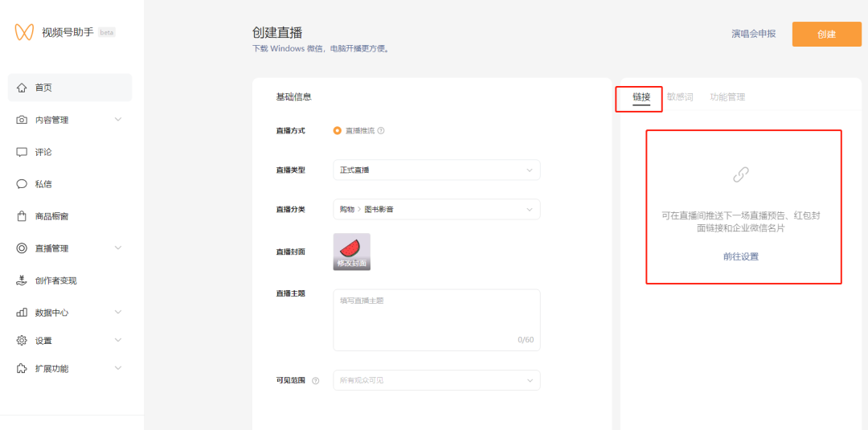Expand the 扩展功能 sidebar chevron
The width and height of the screenshot is (868, 430).
pyautogui.click(x=118, y=367)
